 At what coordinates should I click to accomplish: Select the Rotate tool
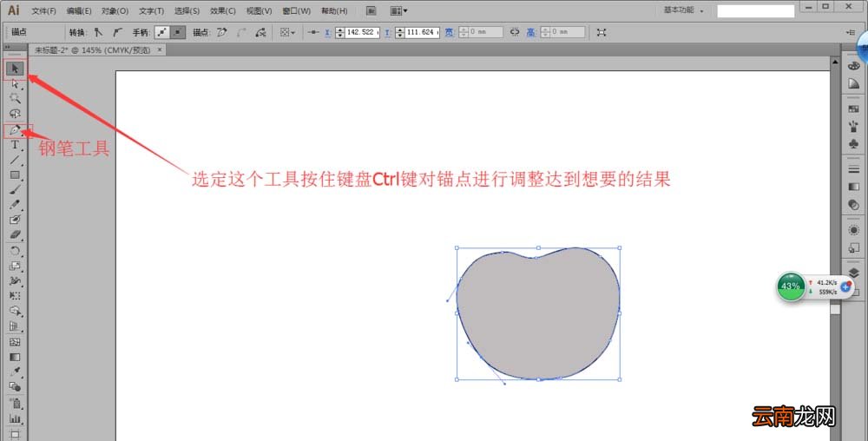click(x=15, y=251)
